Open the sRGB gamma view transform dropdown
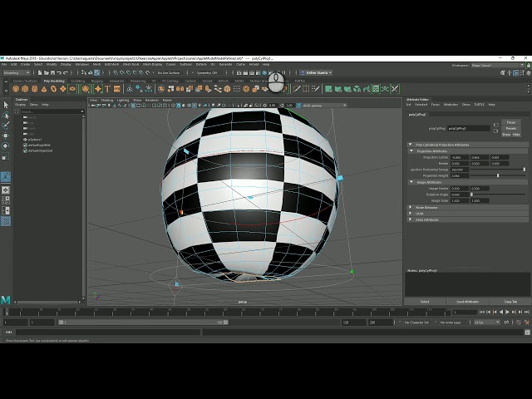 coord(324,106)
